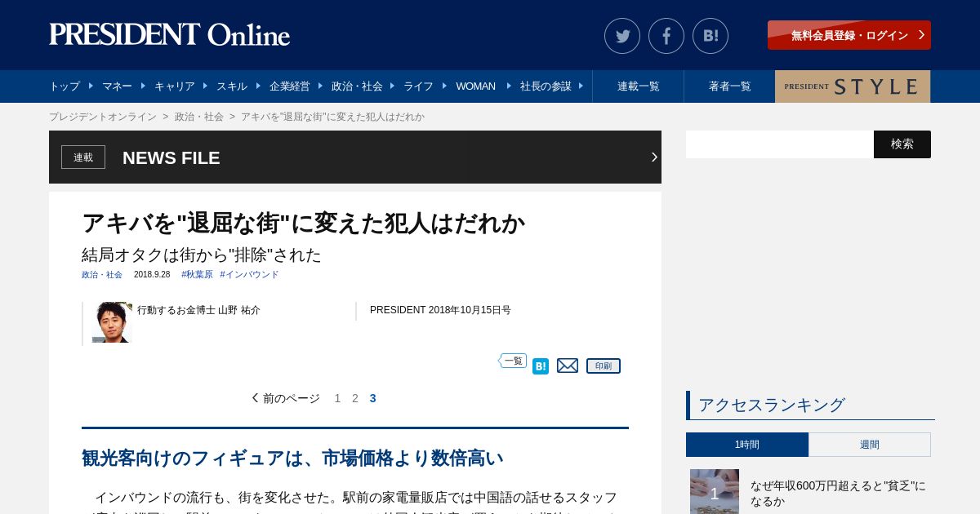Click the 連載 label box
The height and width of the screenshot is (514, 980).
pyautogui.click(x=83, y=157)
